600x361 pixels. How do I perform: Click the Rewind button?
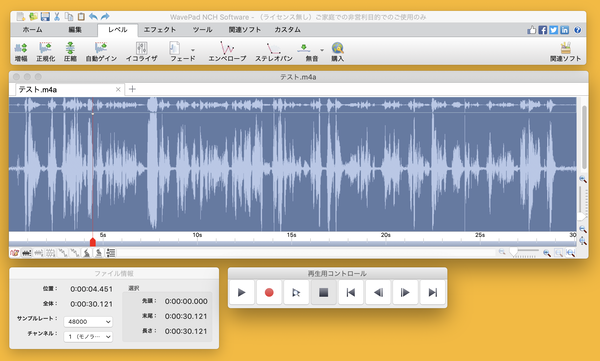[378, 292]
